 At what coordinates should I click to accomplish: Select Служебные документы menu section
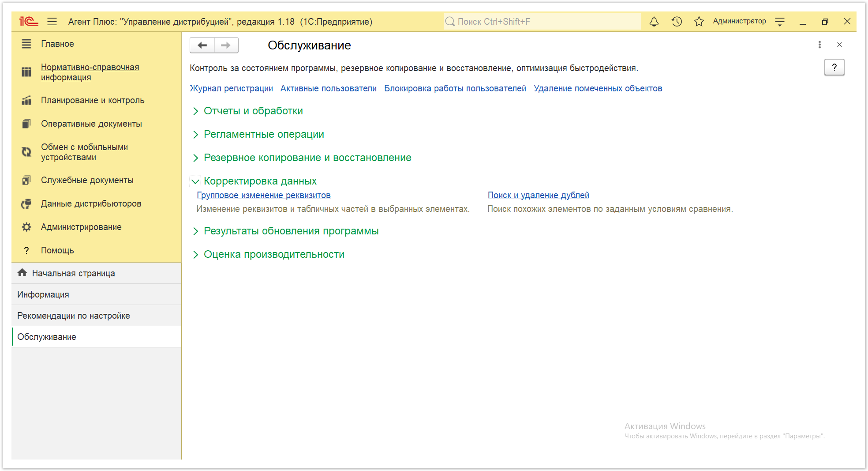click(97, 180)
